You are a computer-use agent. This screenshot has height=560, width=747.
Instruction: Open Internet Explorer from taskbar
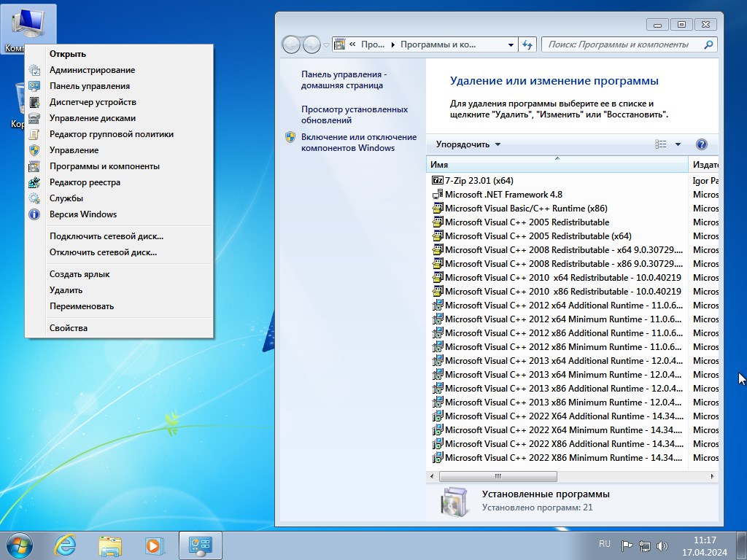[x=65, y=545]
